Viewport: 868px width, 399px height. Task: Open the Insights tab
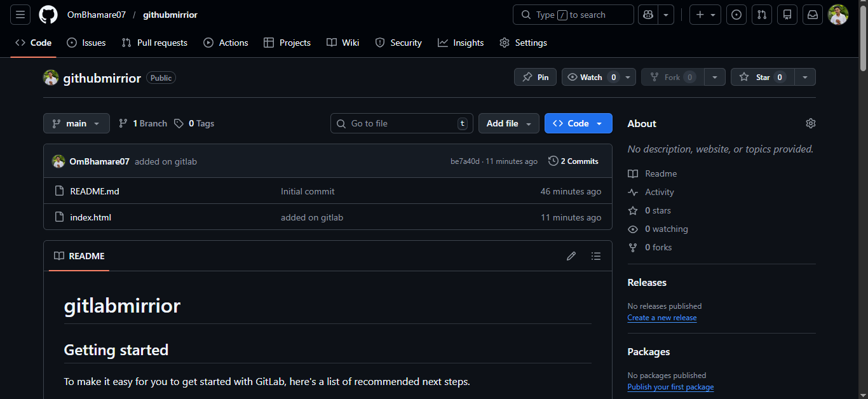tap(461, 43)
